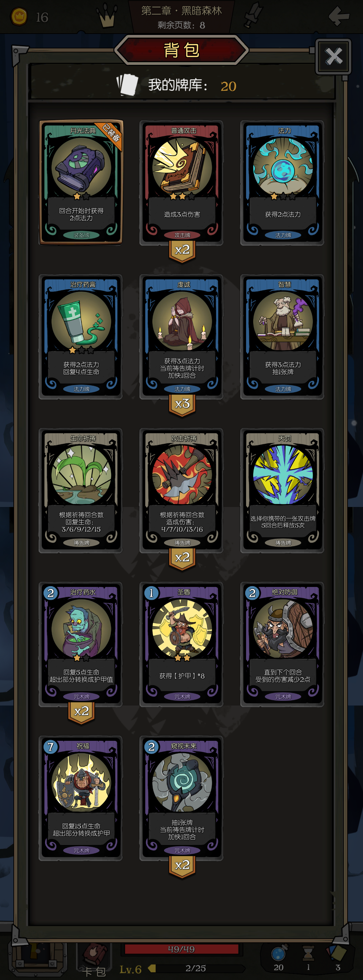Screen dimensions: 363x980
Task: Click the crown icon in top bar
Action: point(107,16)
